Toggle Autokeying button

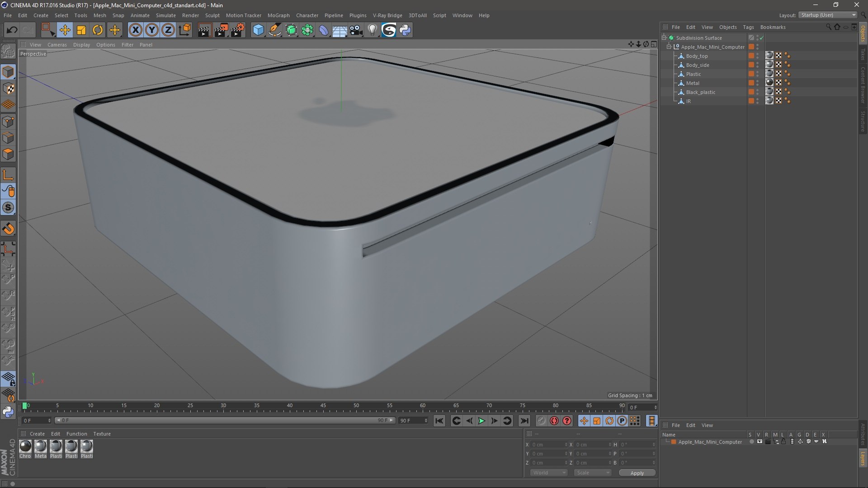tap(554, 421)
